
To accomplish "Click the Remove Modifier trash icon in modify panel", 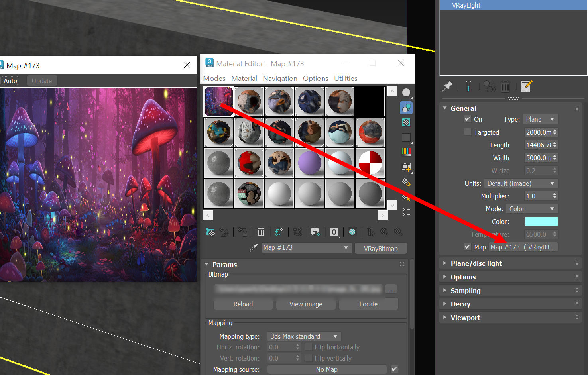I will [505, 86].
